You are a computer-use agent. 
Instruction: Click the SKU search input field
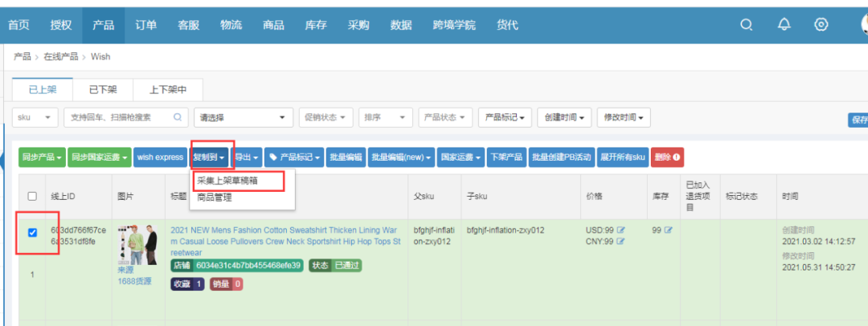(x=119, y=117)
